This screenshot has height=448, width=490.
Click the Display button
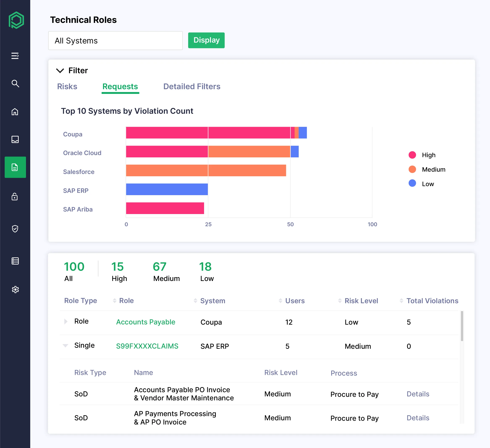206,40
